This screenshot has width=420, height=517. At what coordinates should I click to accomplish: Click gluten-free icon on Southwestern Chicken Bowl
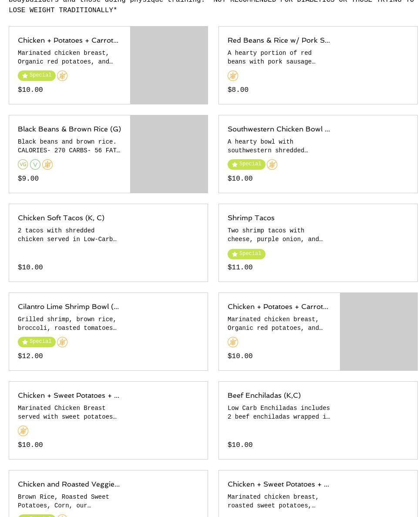(x=272, y=164)
